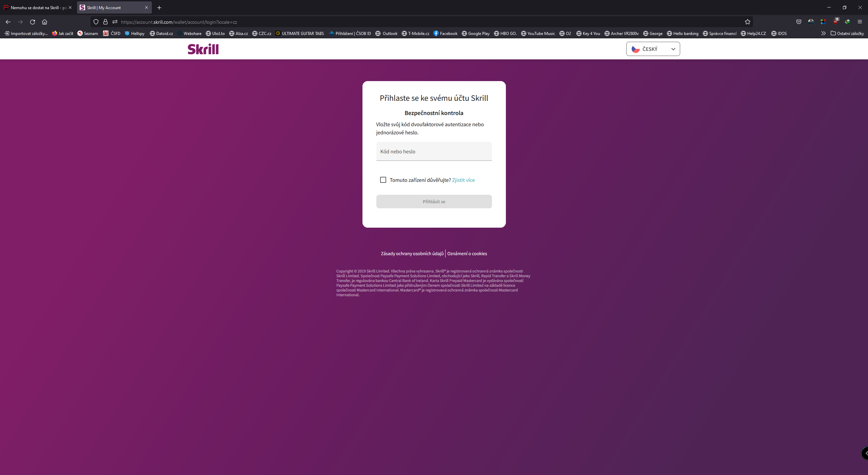
Task: Click the Kód nebo heslo field
Action: click(434, 152)
